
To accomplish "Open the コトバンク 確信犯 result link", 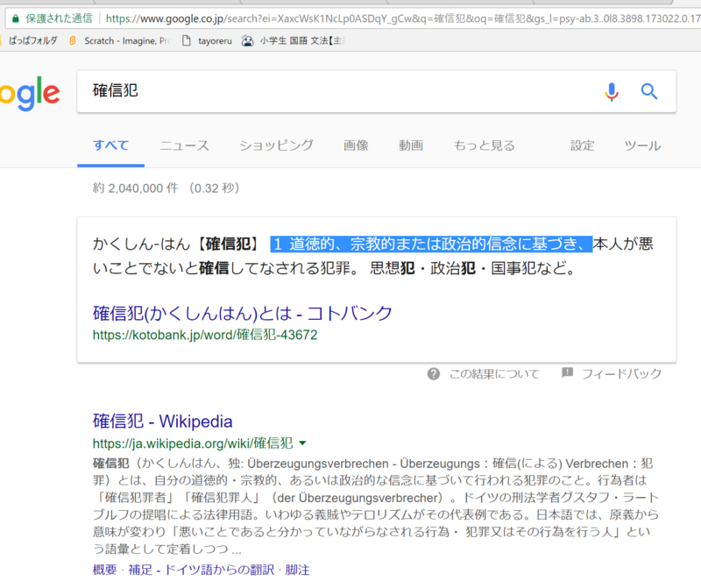I will pos(243,314).
